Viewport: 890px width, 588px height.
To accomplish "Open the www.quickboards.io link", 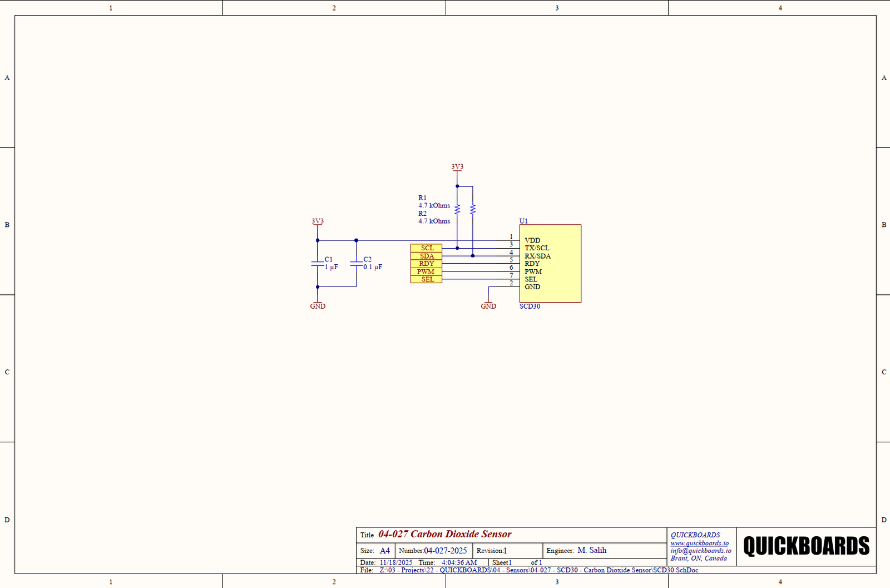I will (x=699, y=543).
